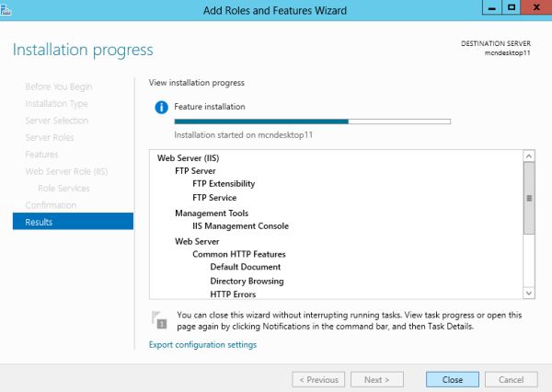Select the Installation Type step
Image resolution: width=552 pixels, height=392 pixels.
tap(56, 104)
